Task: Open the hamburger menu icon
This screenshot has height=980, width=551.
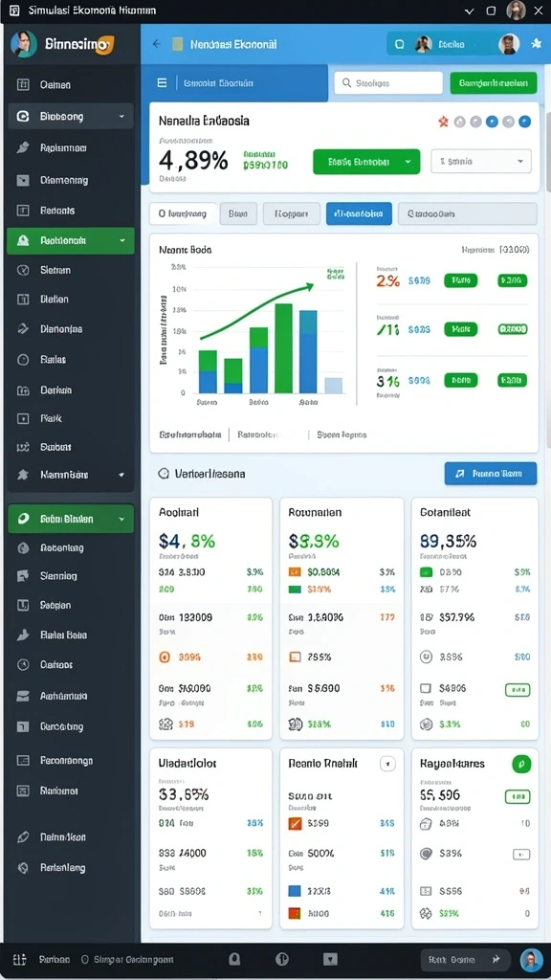Action: (162, 82)
